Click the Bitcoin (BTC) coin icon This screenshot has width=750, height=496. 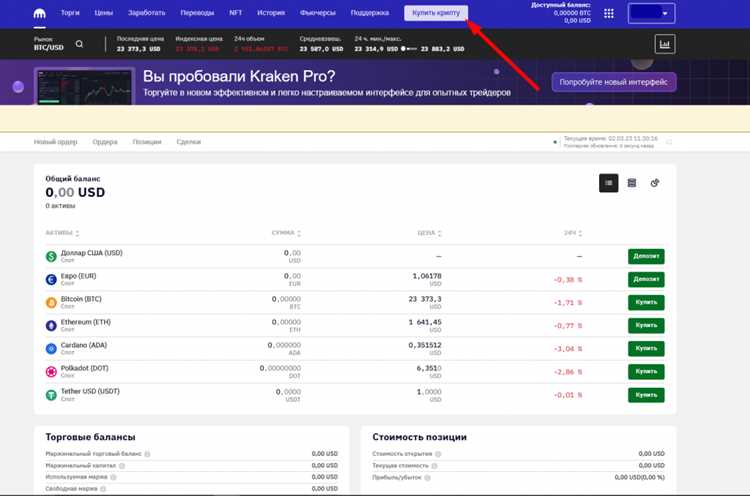pos(51,302)
